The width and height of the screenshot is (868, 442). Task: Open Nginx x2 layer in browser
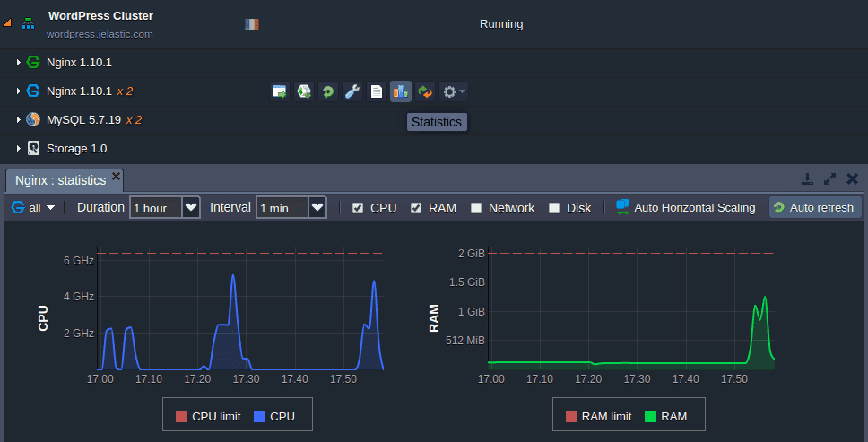(x=280, y=91)
